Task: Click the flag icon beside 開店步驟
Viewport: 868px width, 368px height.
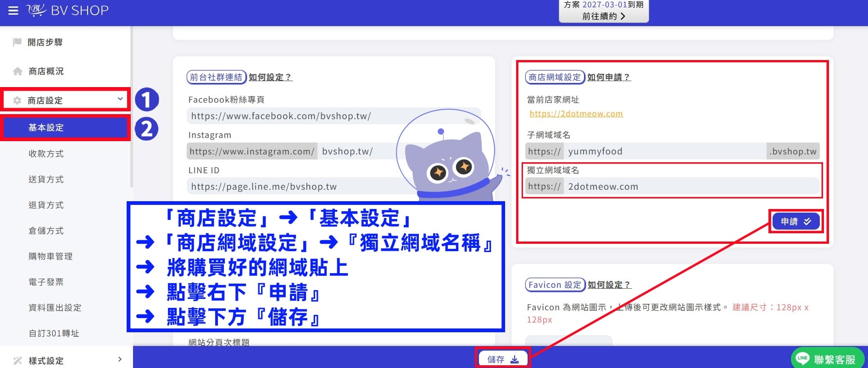Action: [x=17, y=42]
